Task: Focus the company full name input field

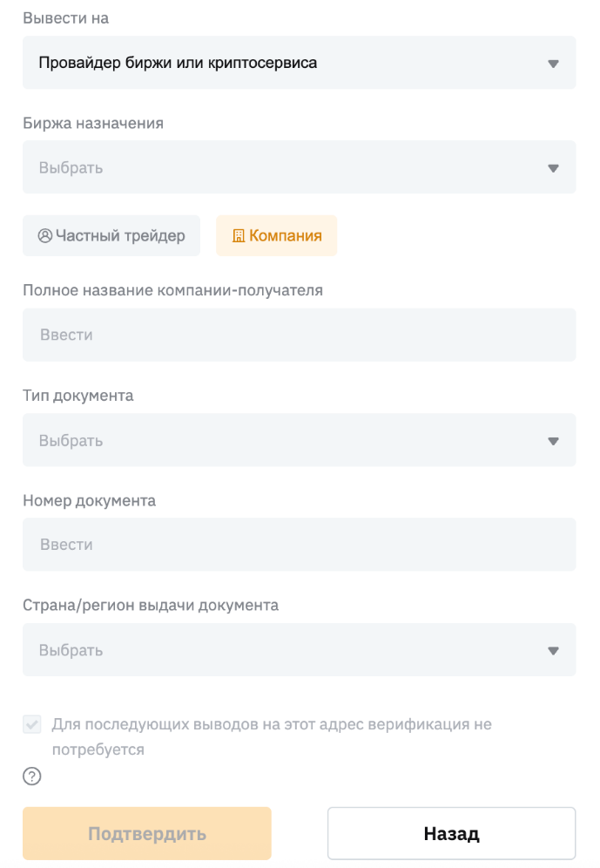Action: (299, 335)
